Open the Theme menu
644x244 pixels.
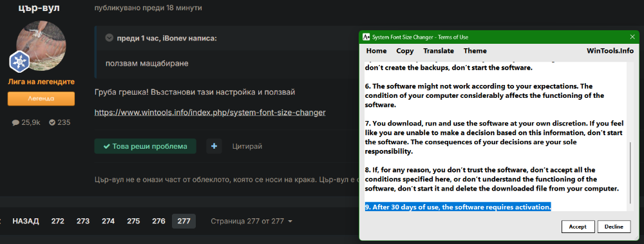pyautogui.click(x=475, y=51)
